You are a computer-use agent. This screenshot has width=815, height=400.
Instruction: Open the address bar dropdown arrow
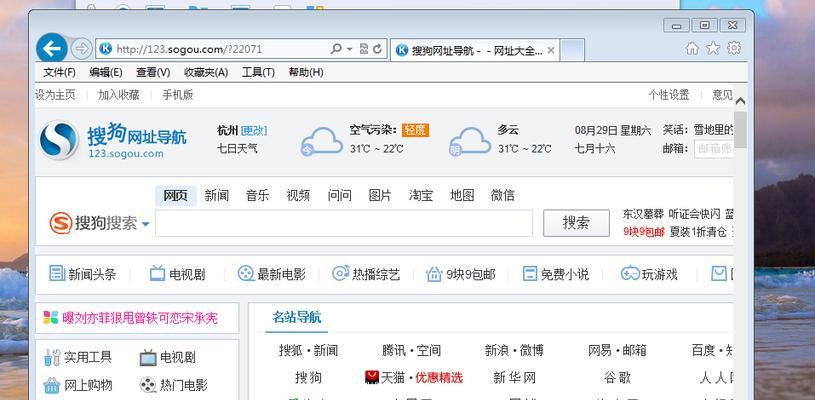coord(349,49)
